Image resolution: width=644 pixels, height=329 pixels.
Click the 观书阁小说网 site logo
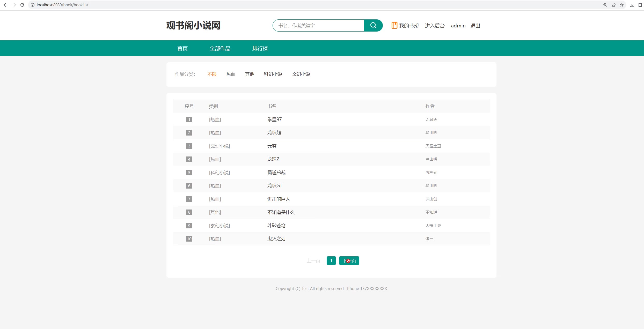click(193, 25)
